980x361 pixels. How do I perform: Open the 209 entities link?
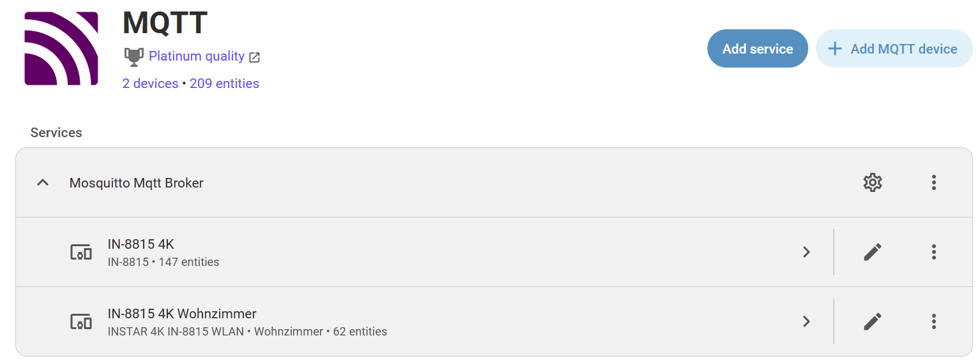coord(224,84)
